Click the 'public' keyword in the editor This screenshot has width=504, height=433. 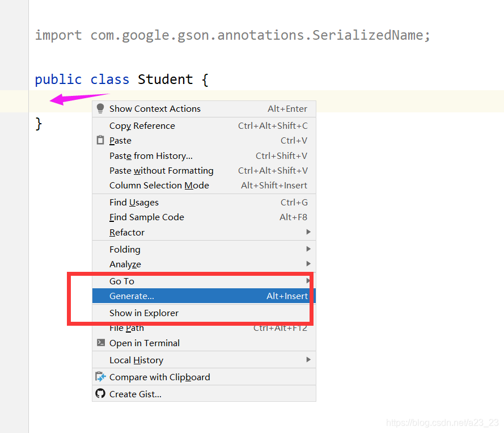point(58,79)
